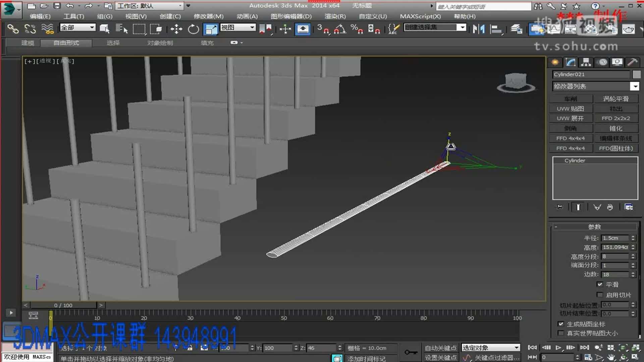Open the 工作区 默认 workspace dropdown
This screenshot has width=644, height=362.
(180, 6)
